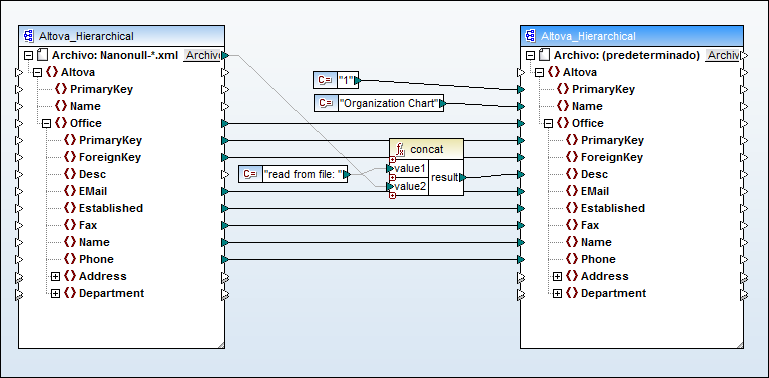
Task: Click output connector of the "1" constant
Action: tap(357, 80)
